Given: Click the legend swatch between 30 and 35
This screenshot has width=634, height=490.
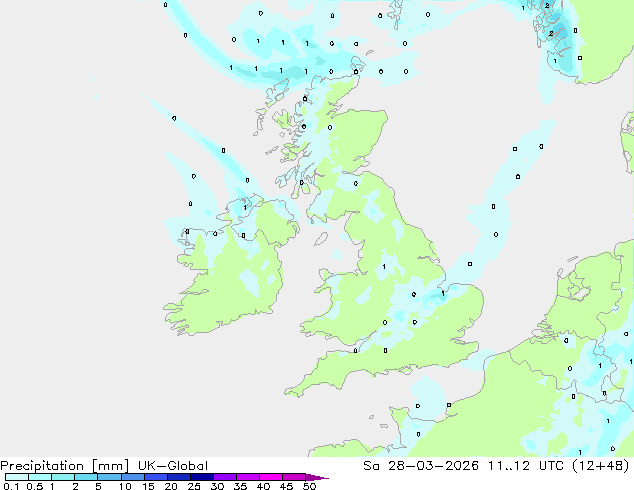Looking at the screenshot, I should 225,477.
